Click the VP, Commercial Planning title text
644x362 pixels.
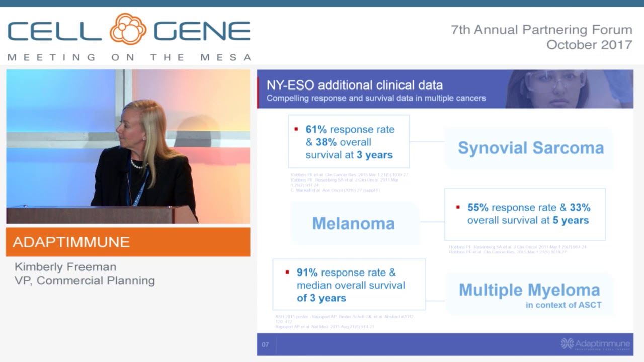click(x=85, y=280)
